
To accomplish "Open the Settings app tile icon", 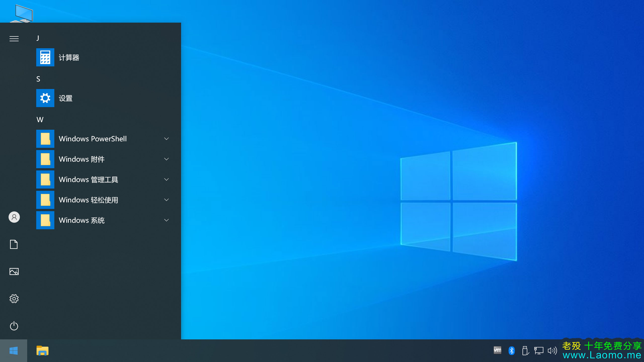I will tap(45, 98).
